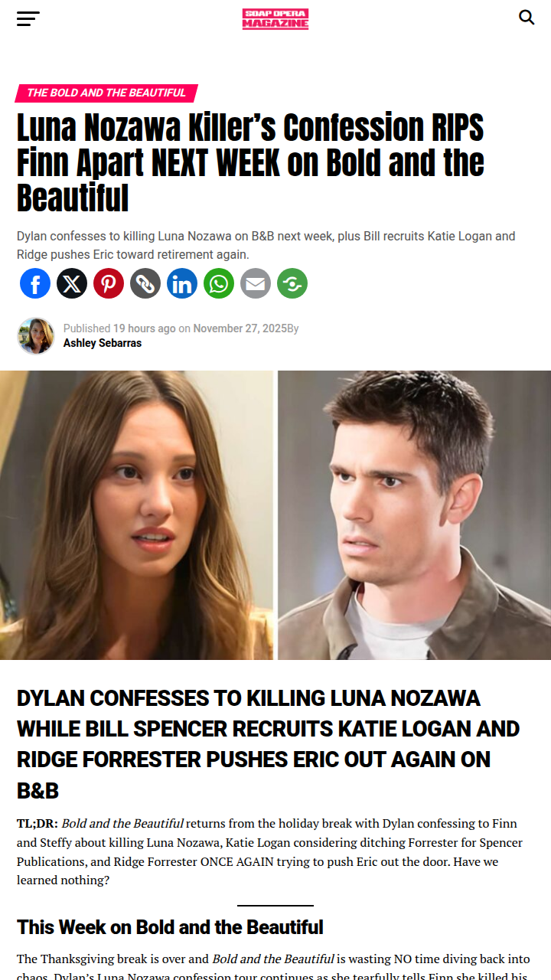Screen dimensions: 551x980
Task: Copy the article link
Action: (x=145, y=283)
